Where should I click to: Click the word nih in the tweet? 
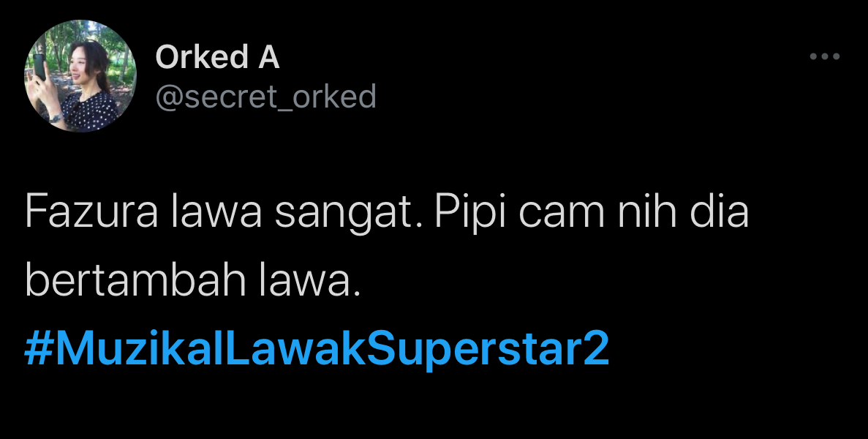pos(647,213)
